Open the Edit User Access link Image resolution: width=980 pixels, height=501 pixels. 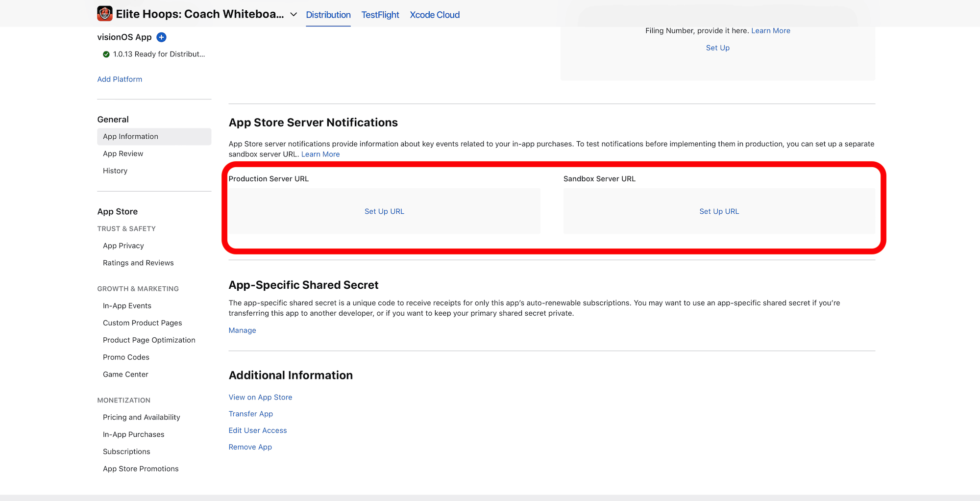[258, 431]
